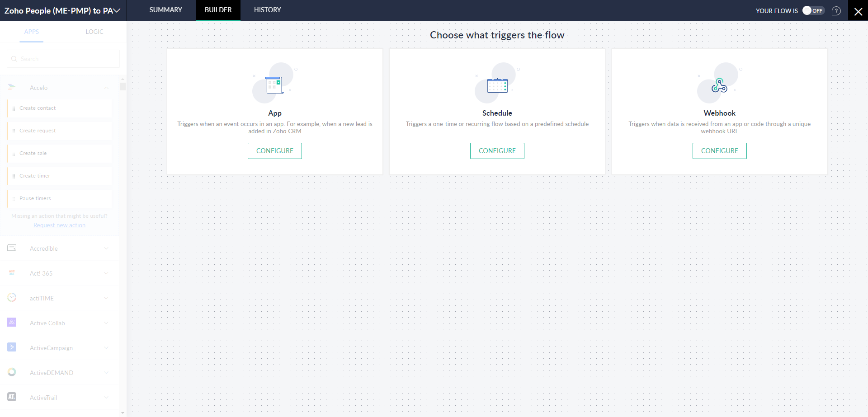
Task: Click the drag handle on Create contact
Action: [x=14, y=108]
